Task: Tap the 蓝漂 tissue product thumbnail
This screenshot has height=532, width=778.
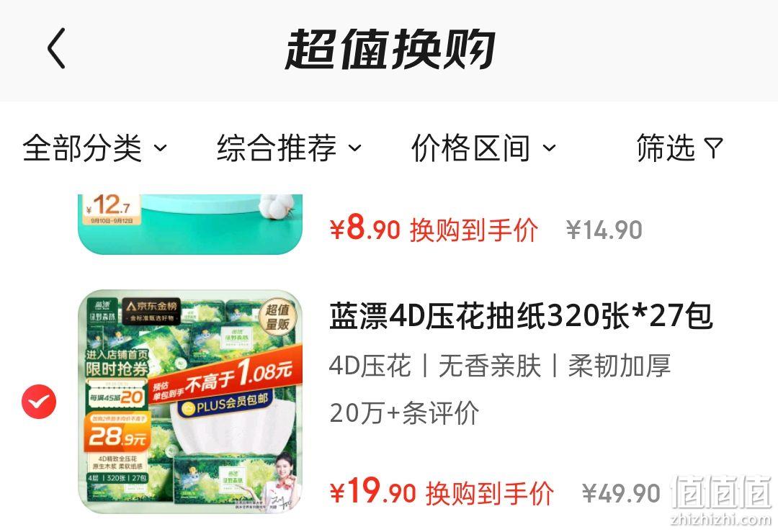Action: 190,402
